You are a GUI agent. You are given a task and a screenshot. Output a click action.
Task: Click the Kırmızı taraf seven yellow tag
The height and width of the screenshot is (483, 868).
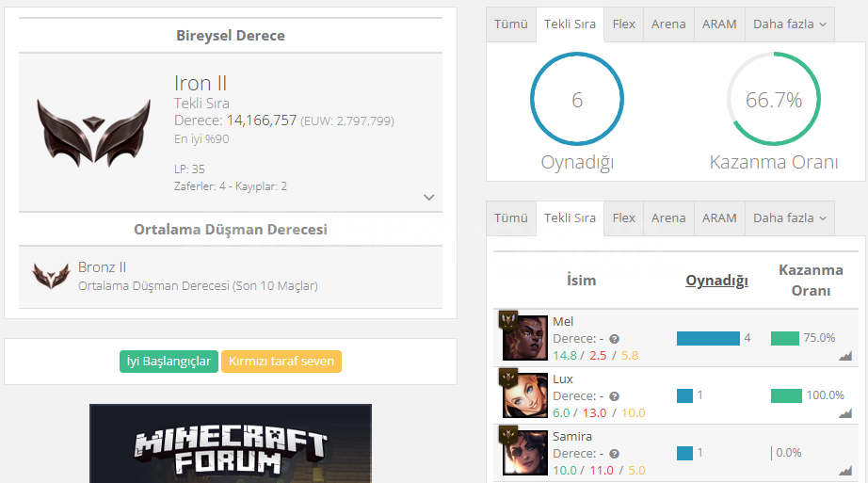(x=281, y=362)
